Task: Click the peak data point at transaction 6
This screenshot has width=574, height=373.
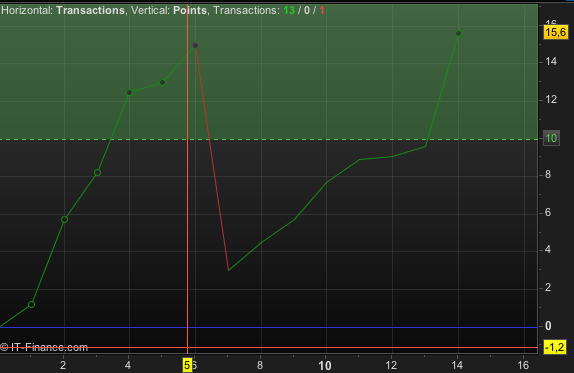Action: 195,45
